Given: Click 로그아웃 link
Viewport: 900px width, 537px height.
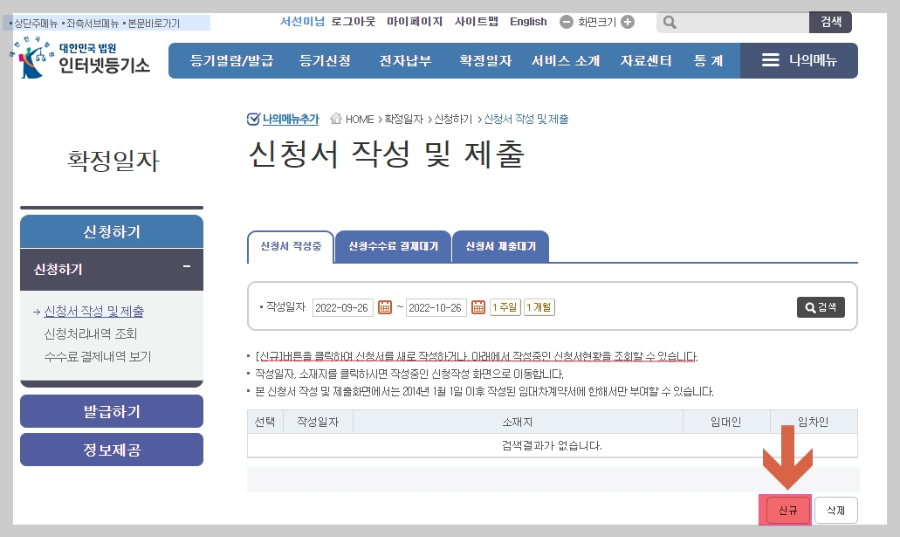Looking at the screenshot, I should click(353, 22).
